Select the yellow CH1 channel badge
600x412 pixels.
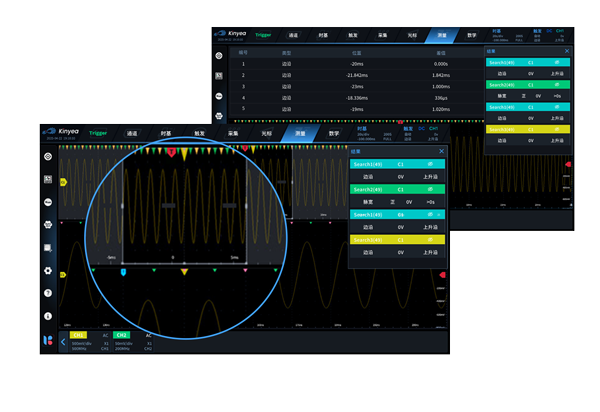(78, 335)
